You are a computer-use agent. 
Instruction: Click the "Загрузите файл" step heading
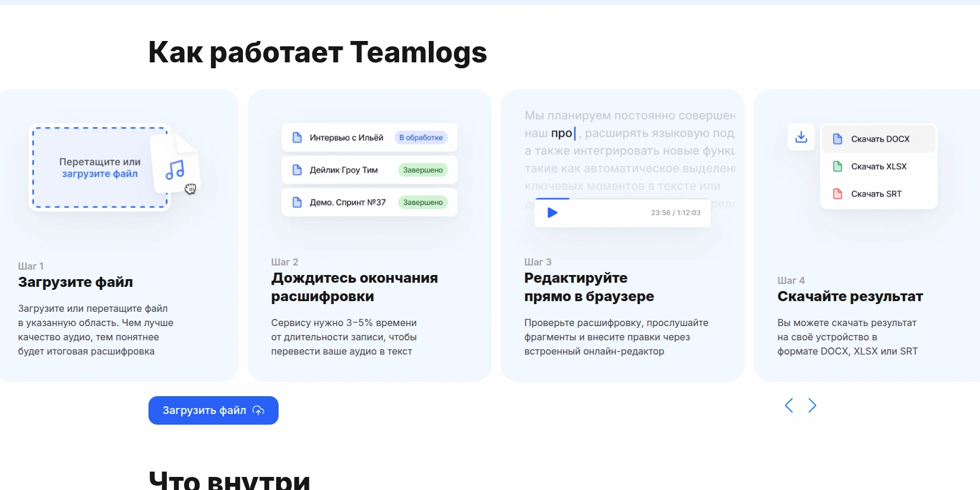[x=75, y=282]
